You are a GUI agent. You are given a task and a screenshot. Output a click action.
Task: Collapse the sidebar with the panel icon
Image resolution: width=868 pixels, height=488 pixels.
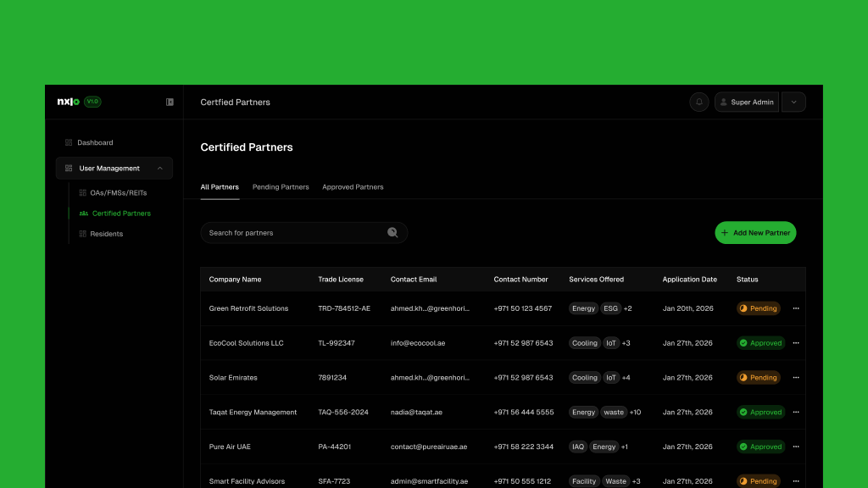click(x=170, y=102)
